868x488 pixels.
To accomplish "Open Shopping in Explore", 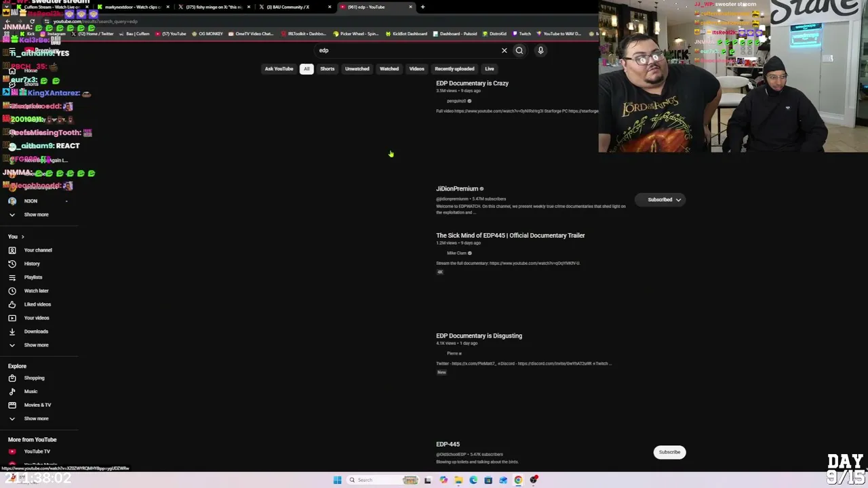I will tap(39, 378).
